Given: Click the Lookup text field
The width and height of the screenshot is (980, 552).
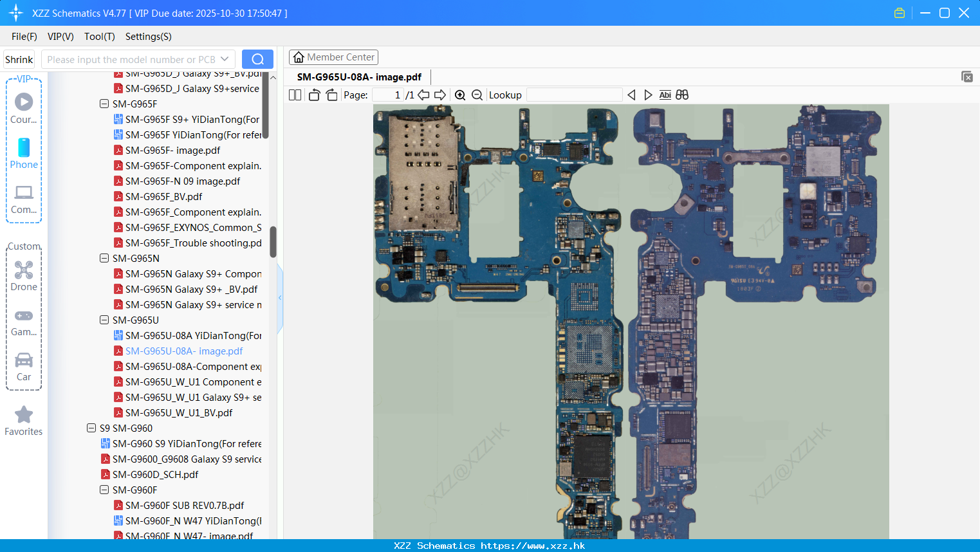Looking at the screenshot, I should (574, 95).
